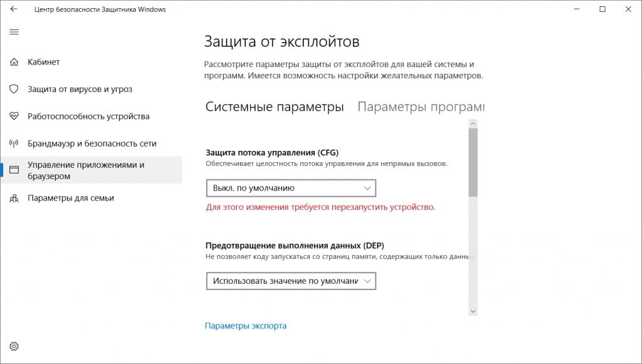The image size is (642, 364).
Task: Click the heart icon for device health
Action: click(x=14, y=116)
